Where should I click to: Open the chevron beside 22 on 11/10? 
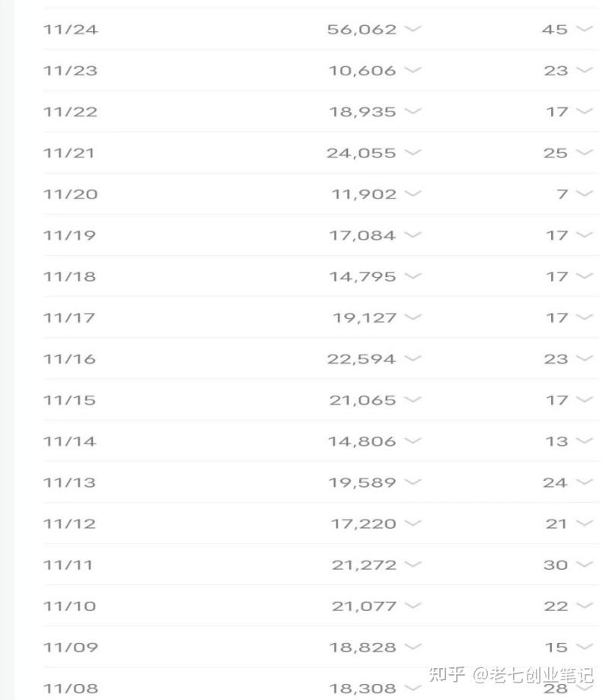pyautogui.click(x=584, y=606)
